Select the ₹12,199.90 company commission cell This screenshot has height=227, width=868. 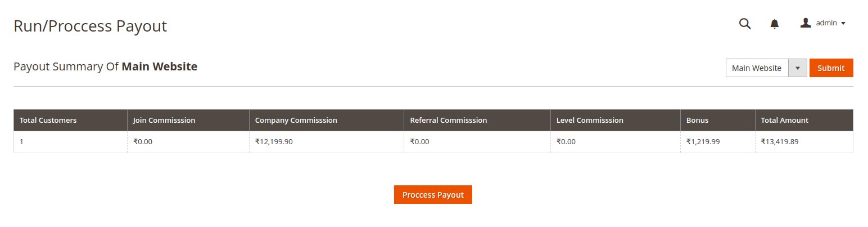274,142
